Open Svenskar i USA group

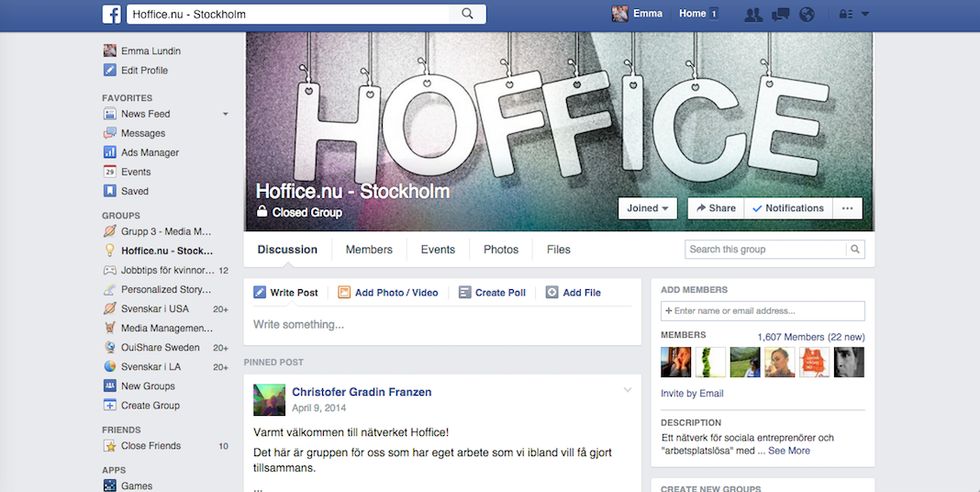click(155, 308)
